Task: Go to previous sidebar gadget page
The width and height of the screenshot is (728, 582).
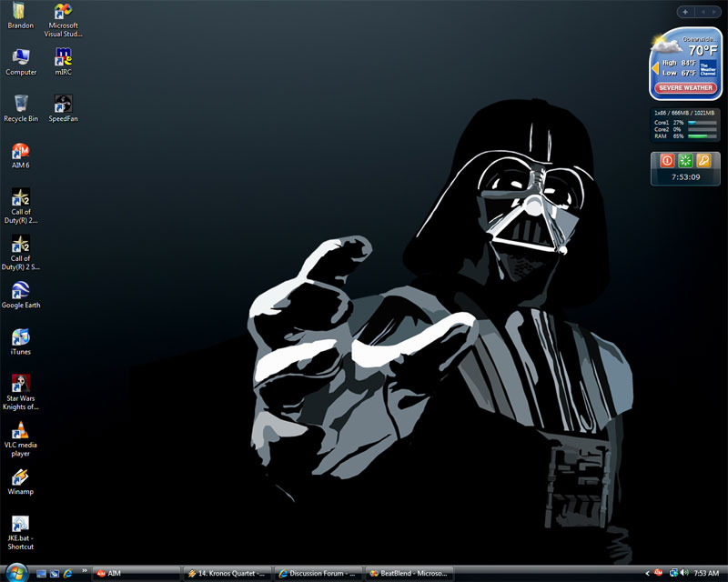Action: tap(703, 12)
